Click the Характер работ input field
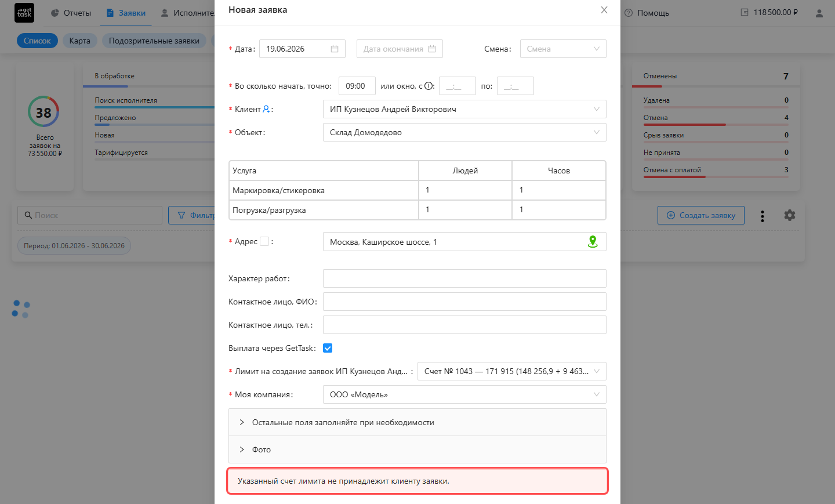 (464, 278)
